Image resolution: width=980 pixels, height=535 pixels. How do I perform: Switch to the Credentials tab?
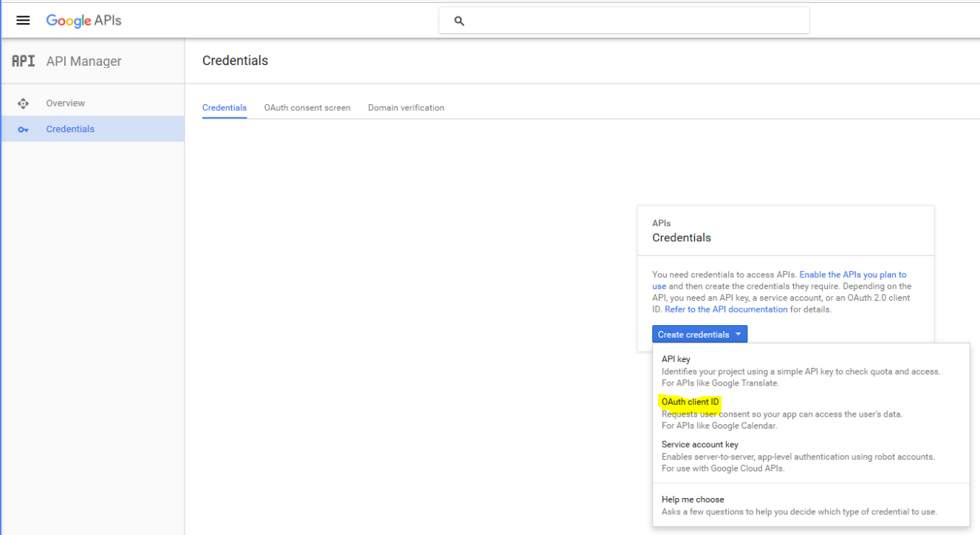click(225, 108)
